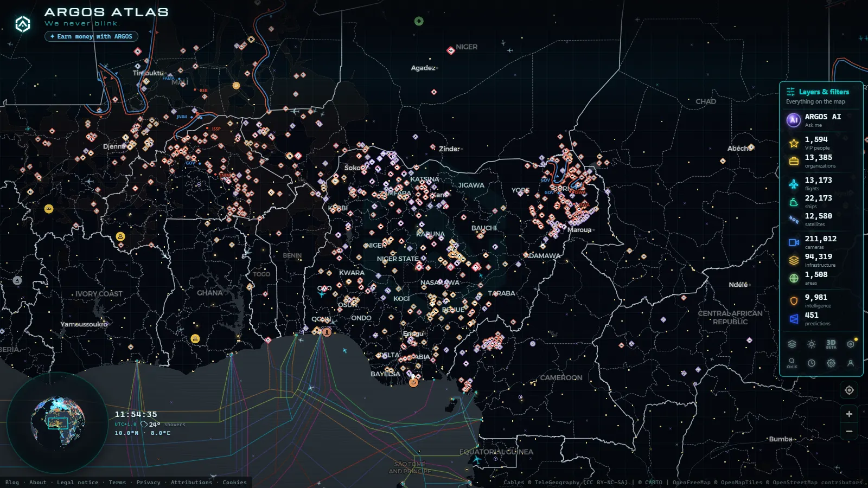Open the Attributions footer link

192,483
